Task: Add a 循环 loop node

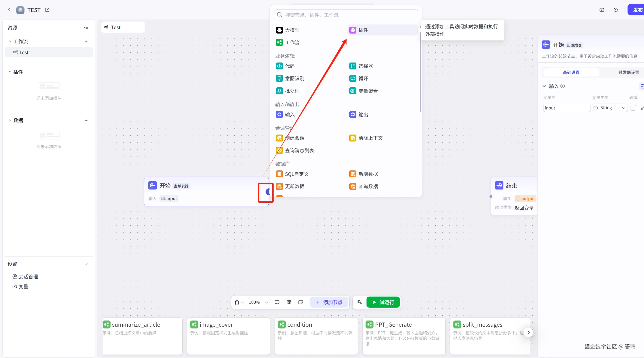Action: click(x=363, y=78)
